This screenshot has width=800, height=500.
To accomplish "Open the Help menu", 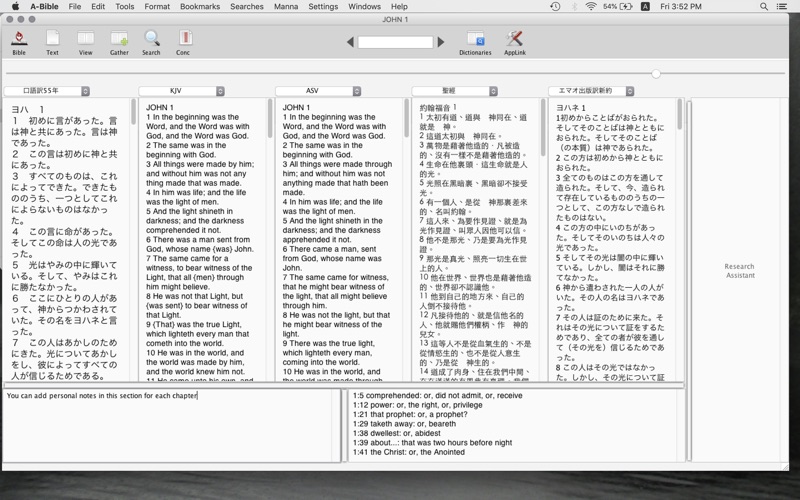I will [399, 7].
